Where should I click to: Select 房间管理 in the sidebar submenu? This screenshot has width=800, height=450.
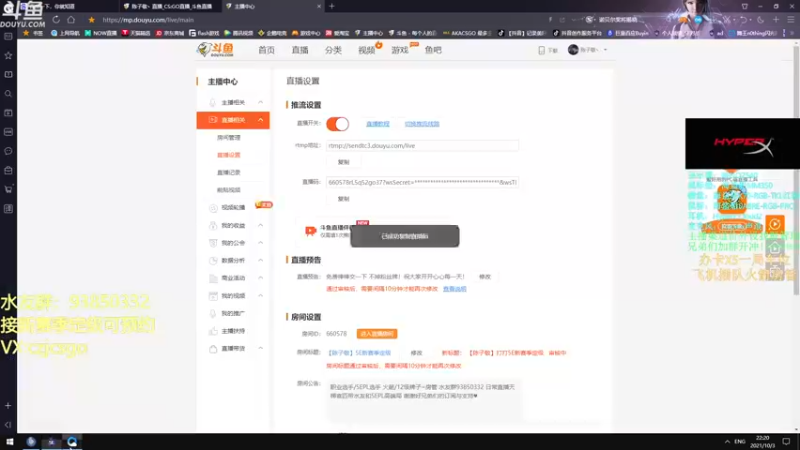[229, 138]
